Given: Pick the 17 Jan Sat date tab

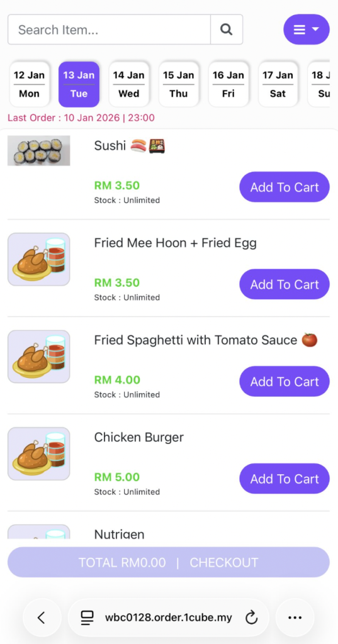Looking at the screenshot, I should click(278, 84).
